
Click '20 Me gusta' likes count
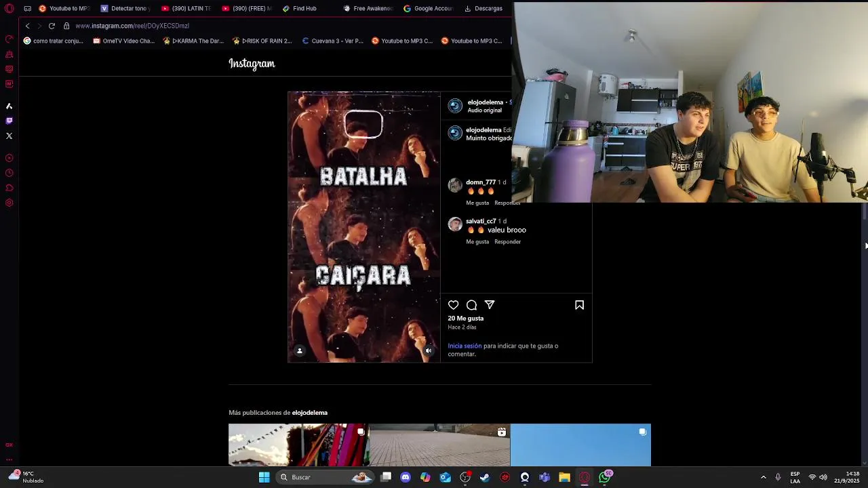(465, 319)
